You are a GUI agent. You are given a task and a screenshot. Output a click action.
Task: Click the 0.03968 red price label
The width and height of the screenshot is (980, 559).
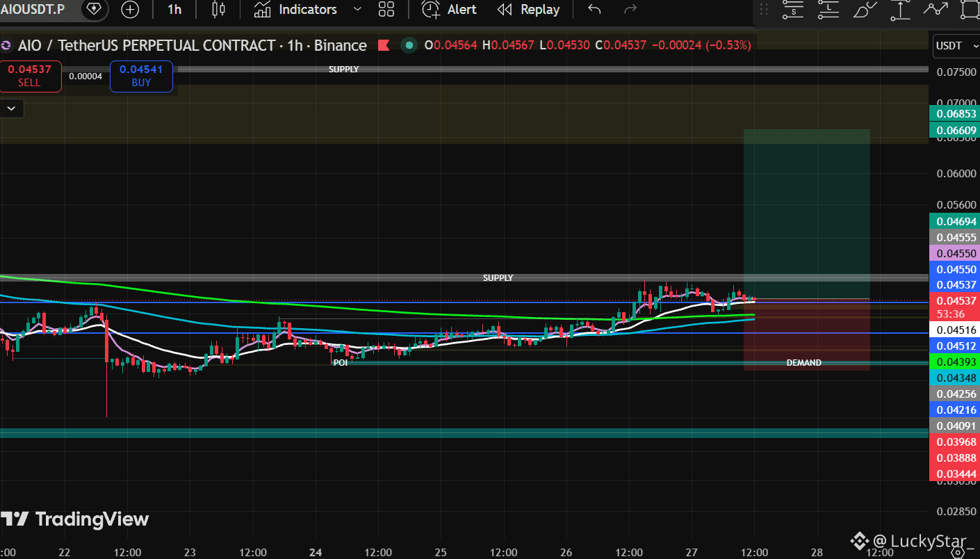click(956, 442)
